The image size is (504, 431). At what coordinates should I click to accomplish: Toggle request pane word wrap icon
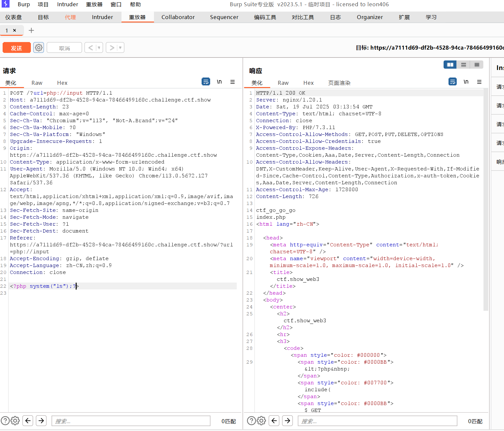[x=206, y=81]
